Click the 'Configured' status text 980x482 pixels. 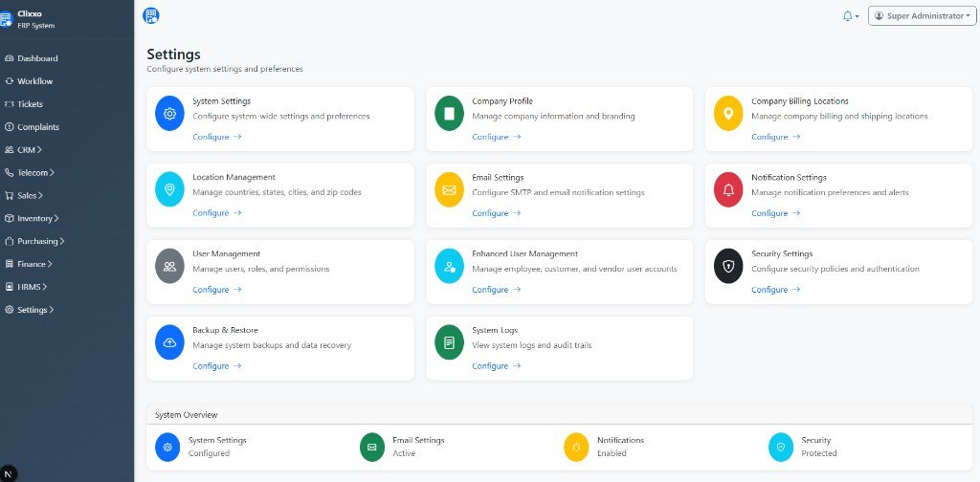coord(209,453)
